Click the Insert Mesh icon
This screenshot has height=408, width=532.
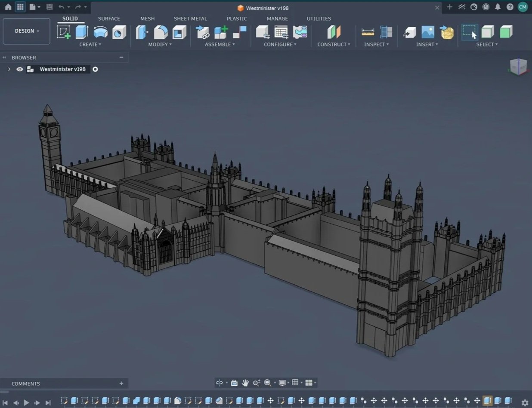click(x=447, y=32)
